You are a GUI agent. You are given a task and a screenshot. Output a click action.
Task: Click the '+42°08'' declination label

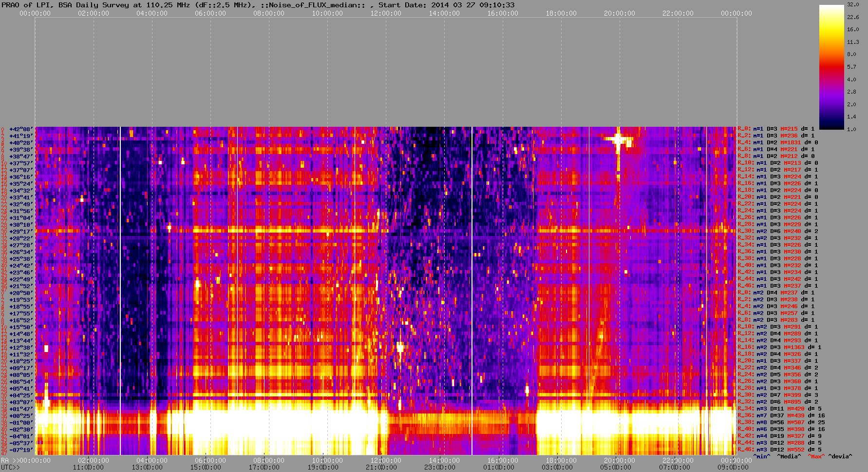[x=21, y=129]
